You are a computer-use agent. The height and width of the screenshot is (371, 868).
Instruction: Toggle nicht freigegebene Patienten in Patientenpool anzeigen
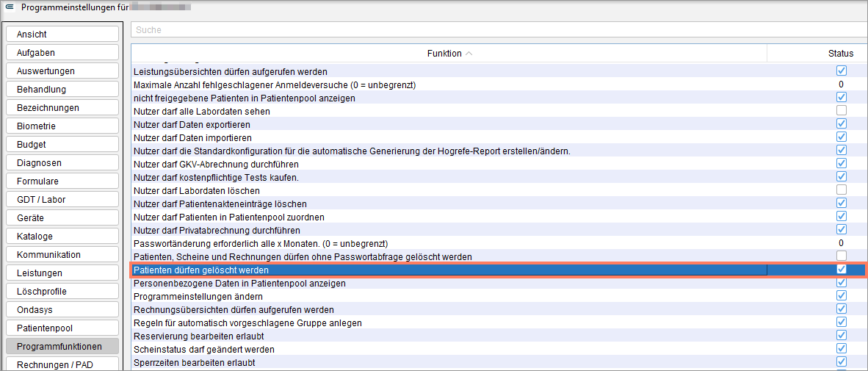(842, 98)
